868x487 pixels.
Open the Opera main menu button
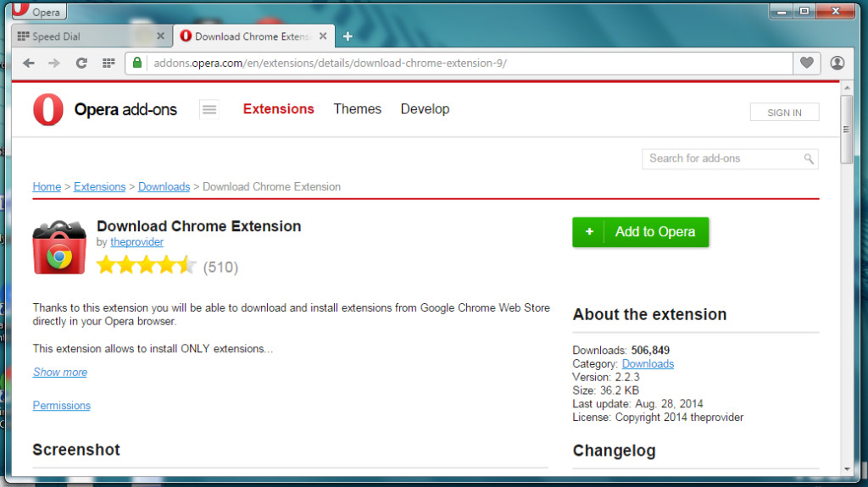(37, 12)
